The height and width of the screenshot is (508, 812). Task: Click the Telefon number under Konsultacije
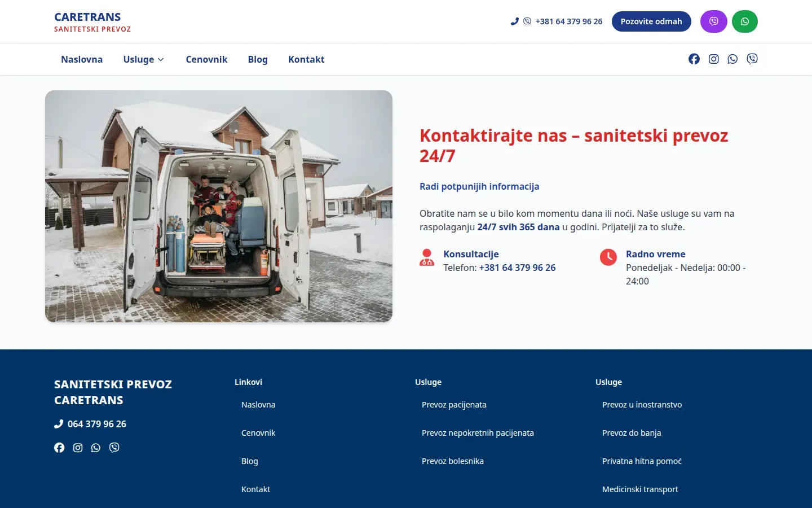click(x=517, y=268)
